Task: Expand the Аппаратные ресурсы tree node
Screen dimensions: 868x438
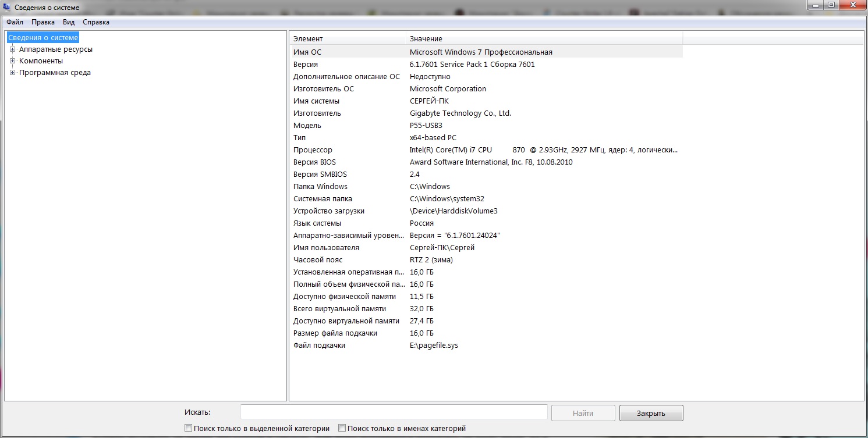Action: tap(12, 49)
